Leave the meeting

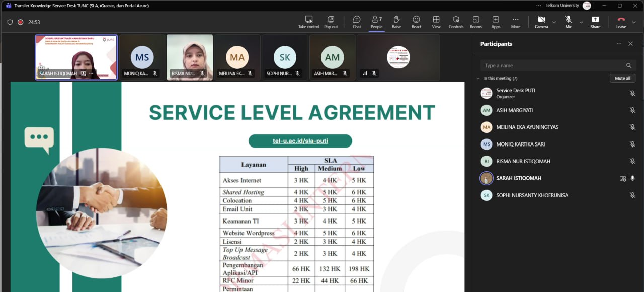(621, 22)
